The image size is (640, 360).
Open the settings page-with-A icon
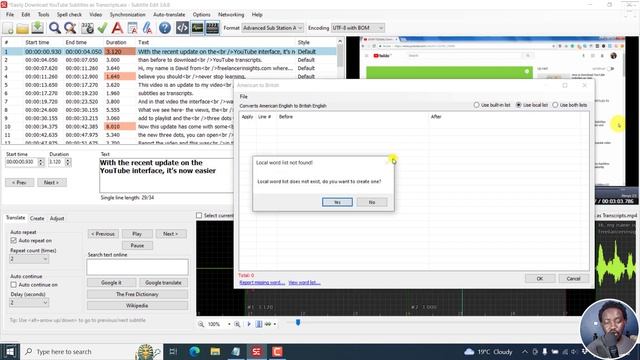[x=133, y=28]
